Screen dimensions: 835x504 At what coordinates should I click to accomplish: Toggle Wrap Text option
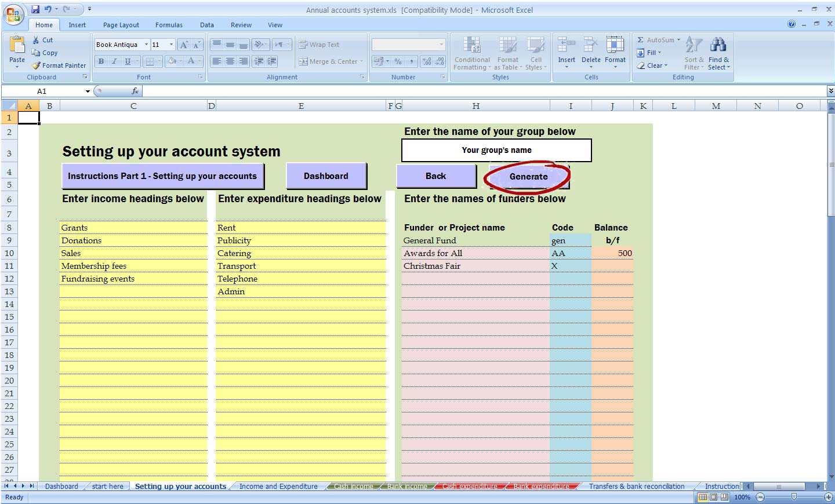click(319, 45)
